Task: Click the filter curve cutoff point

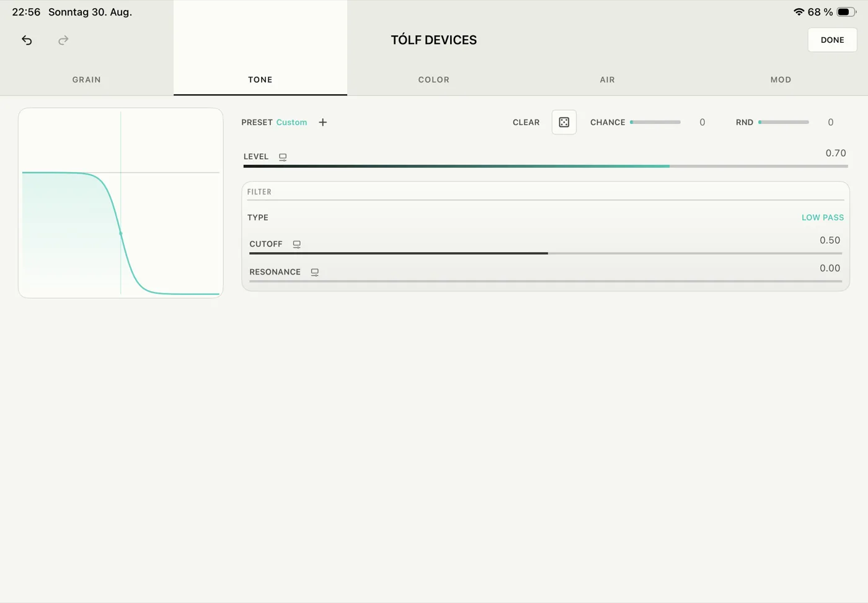Action: click(x=121, y=233)
